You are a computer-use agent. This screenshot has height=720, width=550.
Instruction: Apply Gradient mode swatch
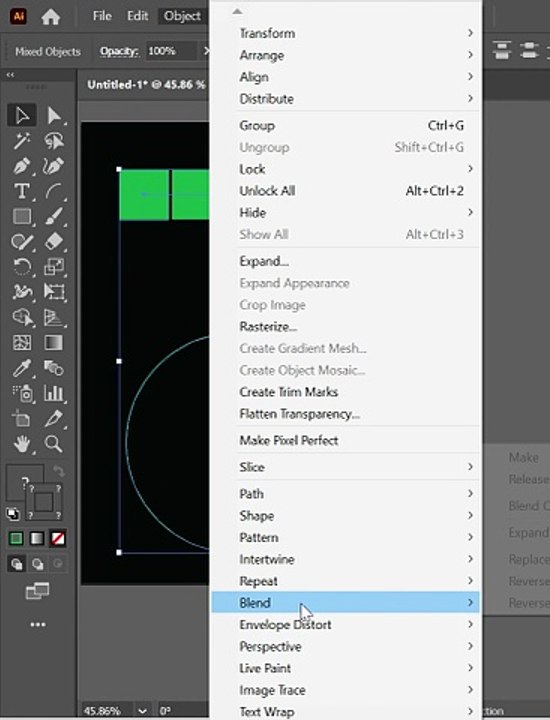coord(37,538)
